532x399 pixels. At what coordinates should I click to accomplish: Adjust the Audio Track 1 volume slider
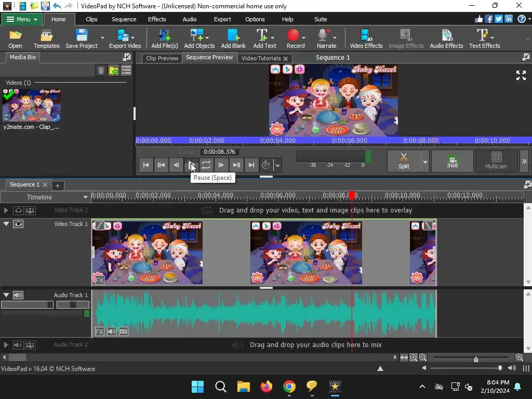click(x=27, y=304)
